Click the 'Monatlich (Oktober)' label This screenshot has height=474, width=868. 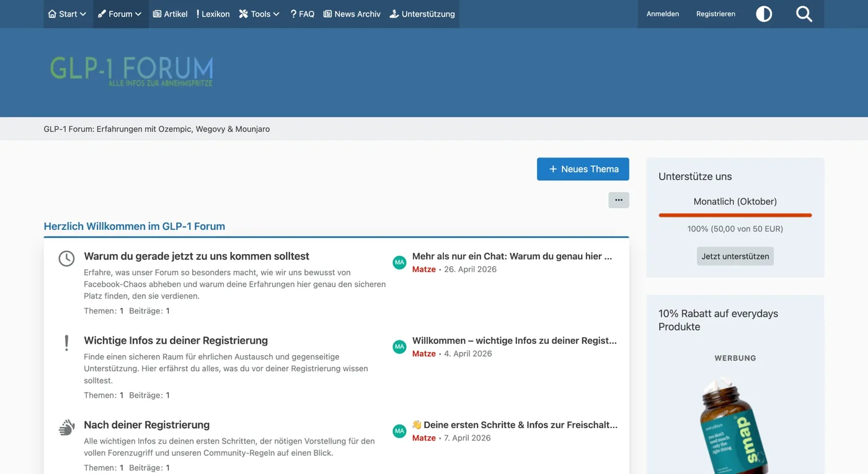[x=735, y=201]
